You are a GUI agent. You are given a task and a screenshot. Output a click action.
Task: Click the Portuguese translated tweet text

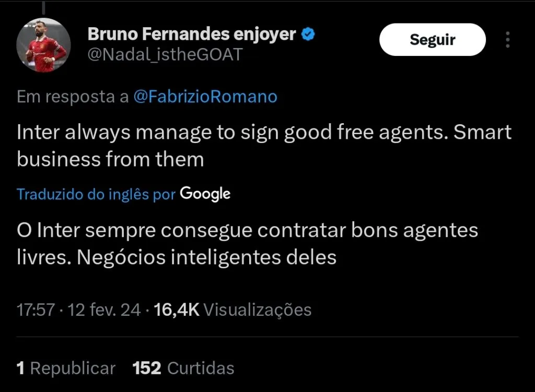pyautogui.click(x=247, y=244)
